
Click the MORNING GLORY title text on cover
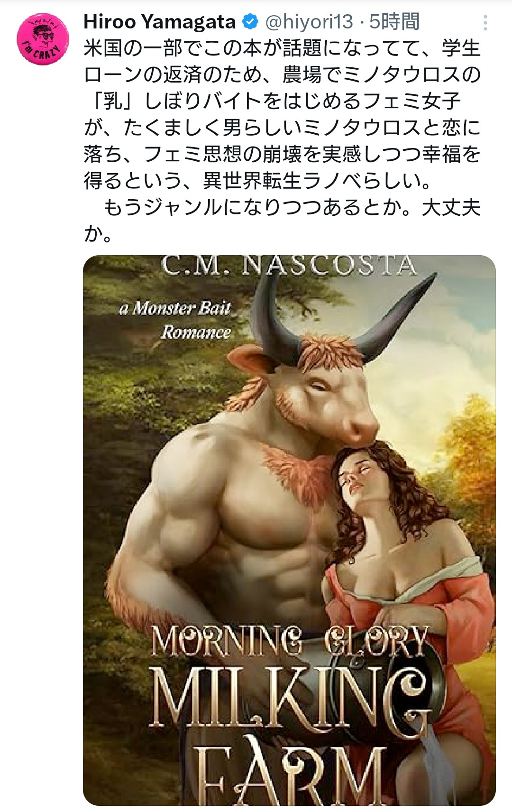tap(290, 641)
